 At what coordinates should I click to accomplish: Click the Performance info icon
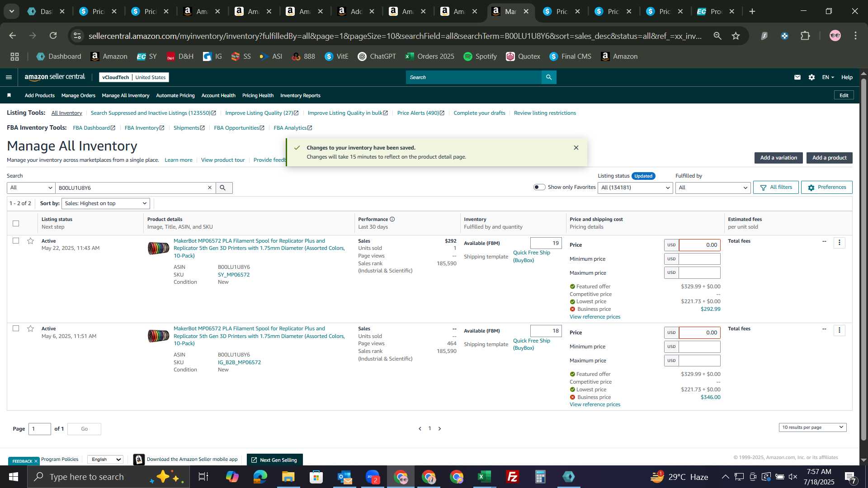click(x=392, y=219)
